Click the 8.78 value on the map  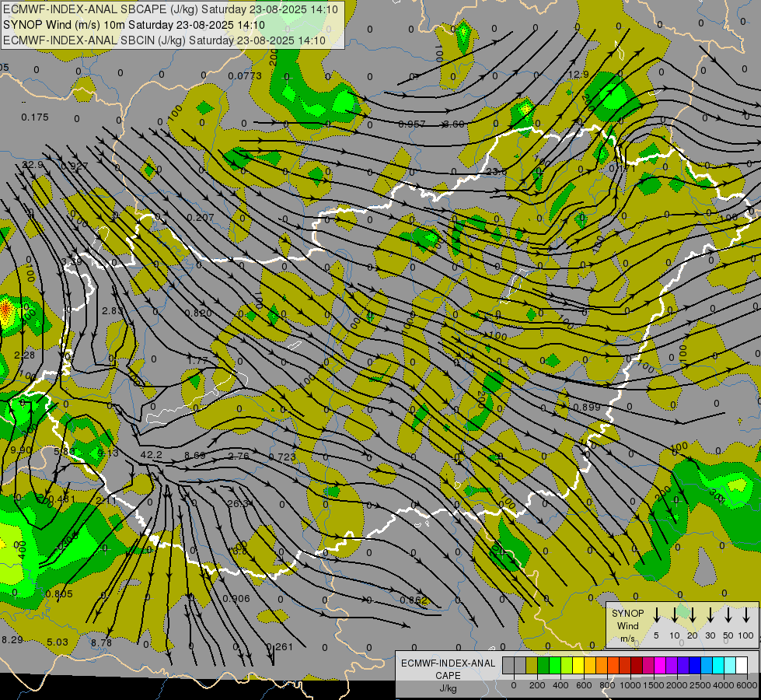point(101,643)
